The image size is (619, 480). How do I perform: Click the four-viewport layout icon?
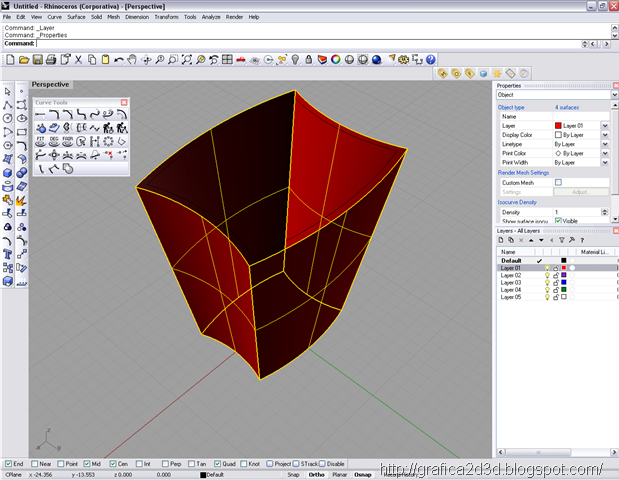[227, 60]
